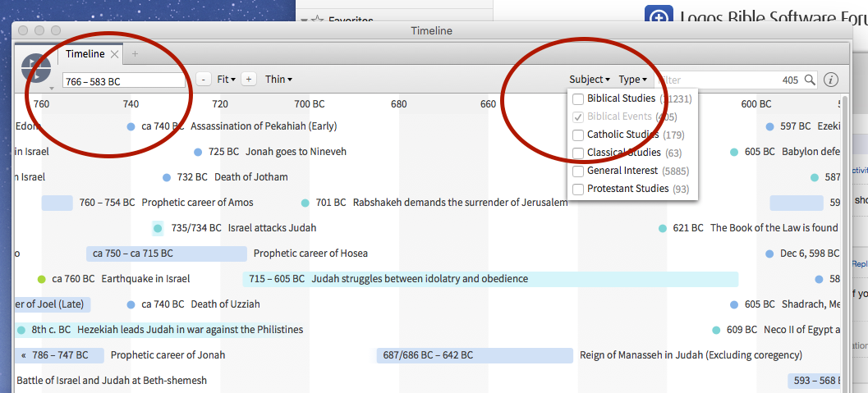The width and height of the screenshot is (868, 393).
Task: Select Babylon 605 BC event dot
Action: [x=734, y=152]
